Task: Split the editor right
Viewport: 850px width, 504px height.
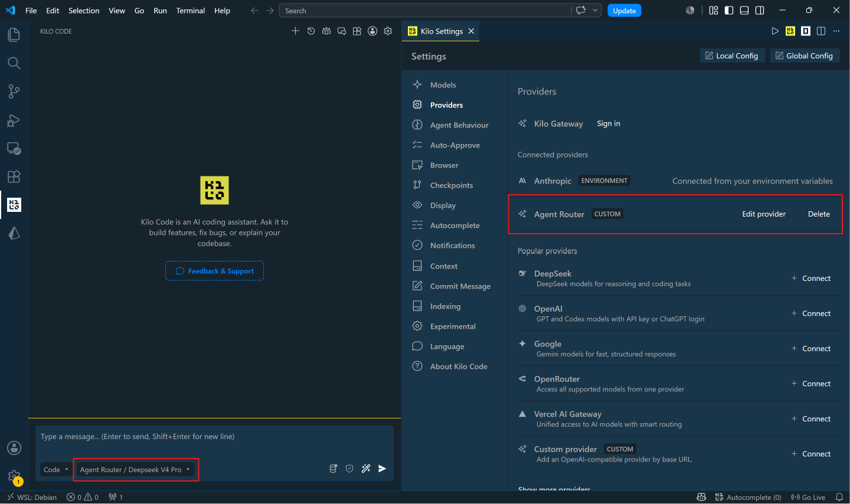Action: (x=821, y=31)
